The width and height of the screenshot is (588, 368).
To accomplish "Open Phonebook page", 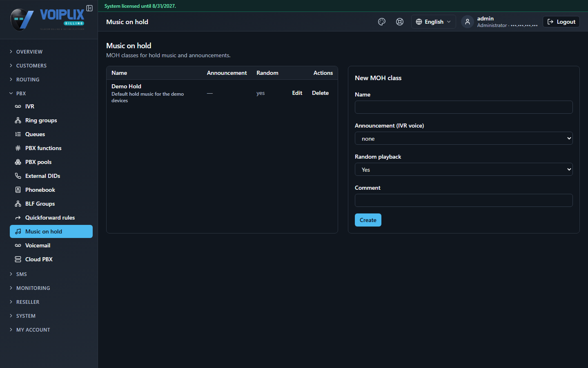I will pos(51,190).
